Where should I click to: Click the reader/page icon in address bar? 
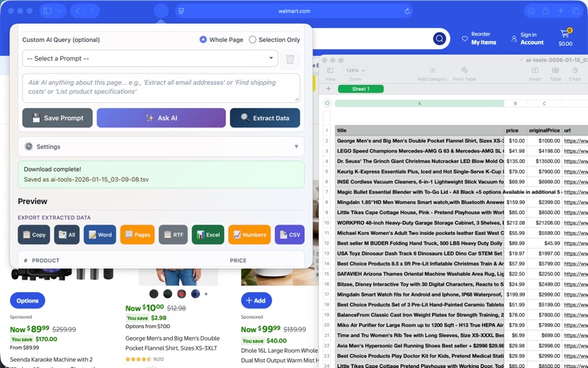pos(182,11)
